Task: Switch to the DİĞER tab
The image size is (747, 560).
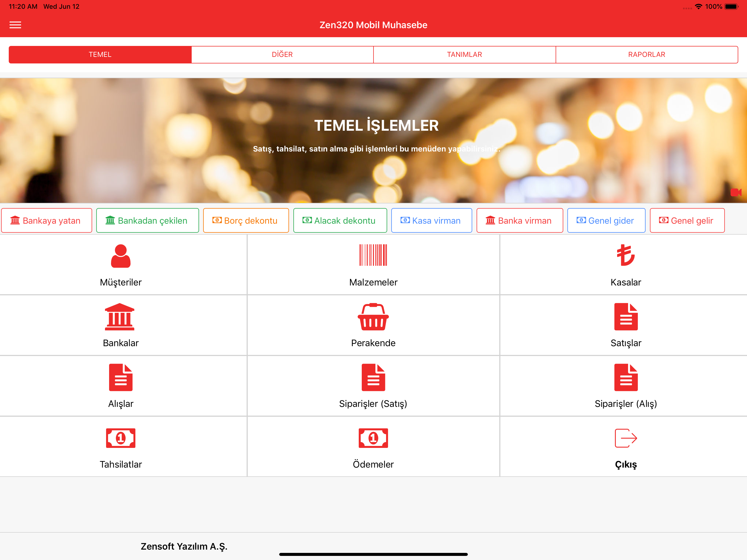Action: (x=282, y=54)
